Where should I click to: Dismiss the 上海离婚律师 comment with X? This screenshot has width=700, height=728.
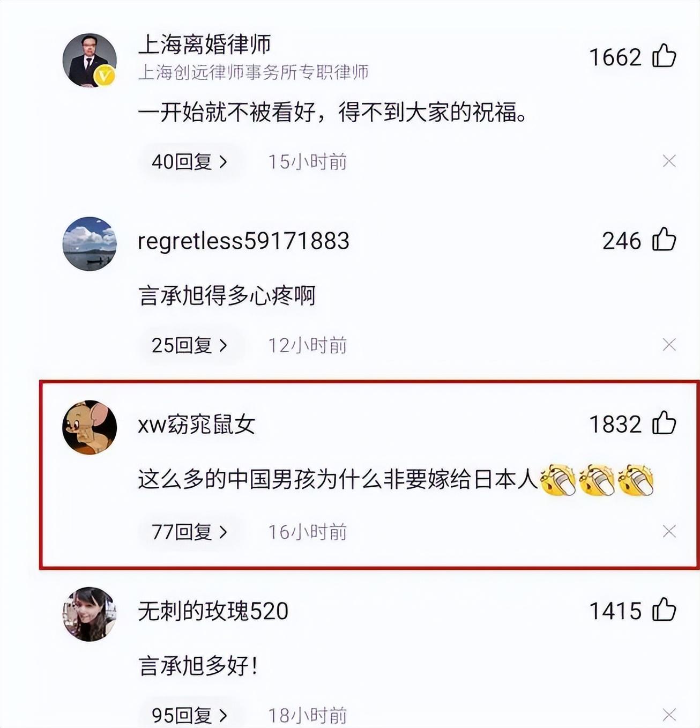tap(669, 161)
